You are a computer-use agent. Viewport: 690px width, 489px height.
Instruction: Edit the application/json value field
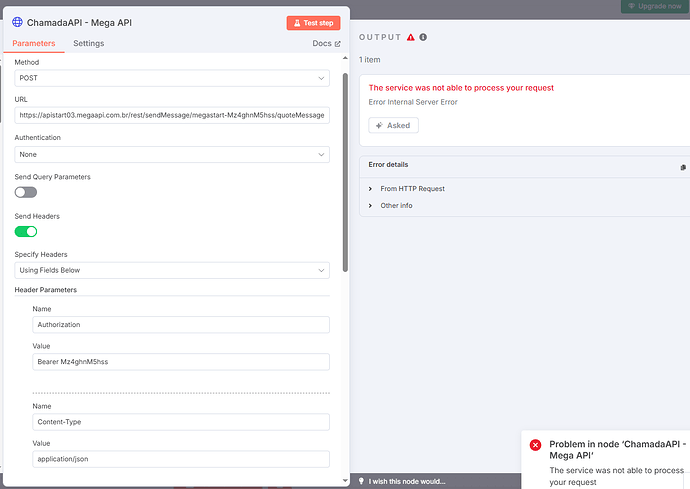pyautogui.click(x=181, y=459)
